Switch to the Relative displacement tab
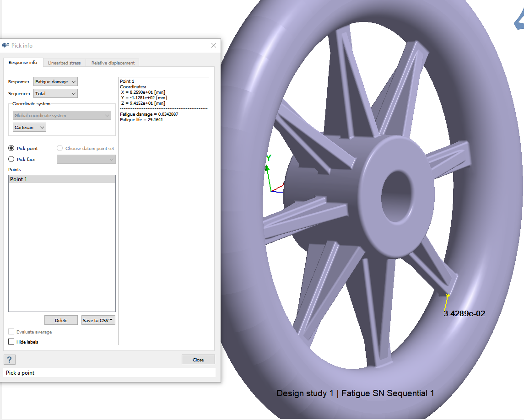This screenshot has width=524, height=420. click(x=113, y=63)
